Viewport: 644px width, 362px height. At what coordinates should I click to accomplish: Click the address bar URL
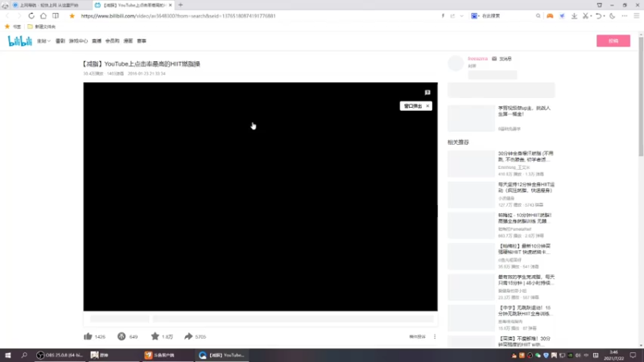(178, 16)
